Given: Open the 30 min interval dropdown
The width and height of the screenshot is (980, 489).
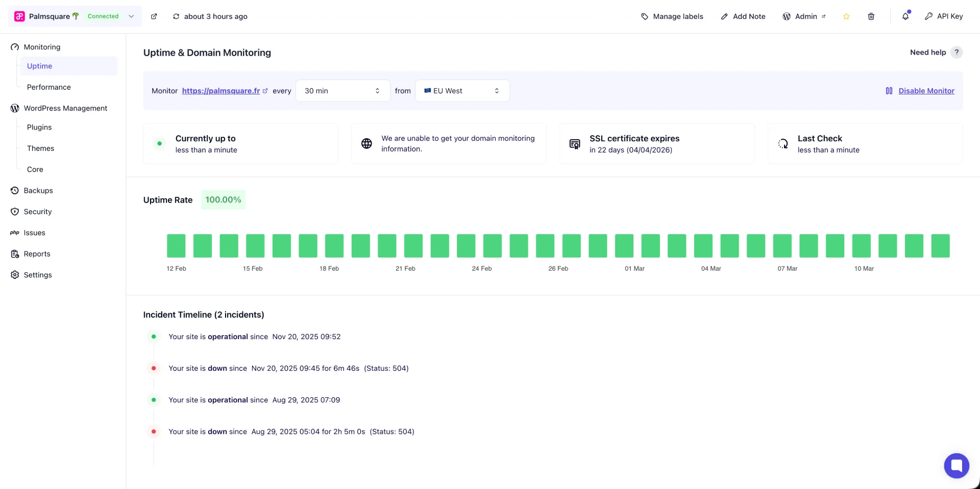Looking at the screenshot, I should pos(342,91).
